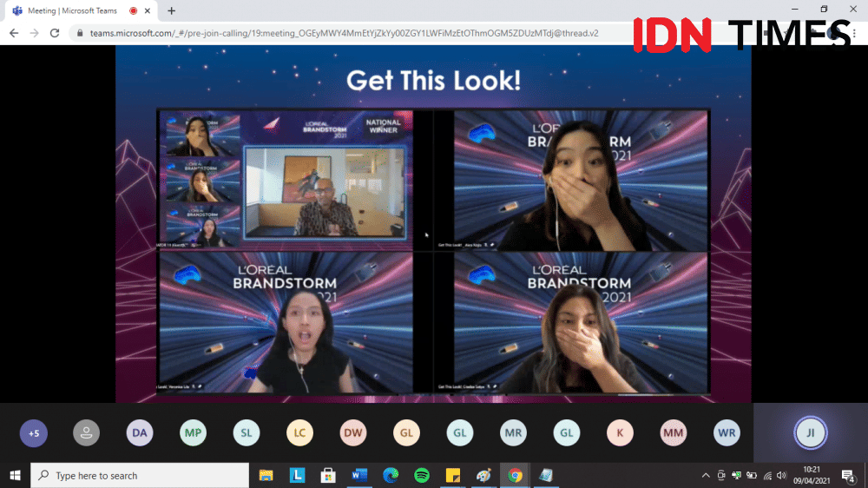Expand the +5 more participants bubble
Screen dimensions: 868x488
(34, 432)
